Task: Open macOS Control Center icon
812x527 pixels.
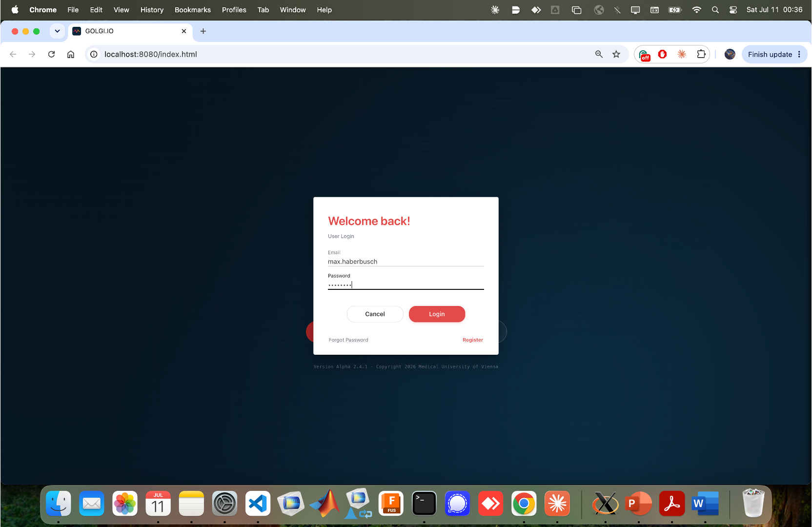Action: tap(733, 10)
